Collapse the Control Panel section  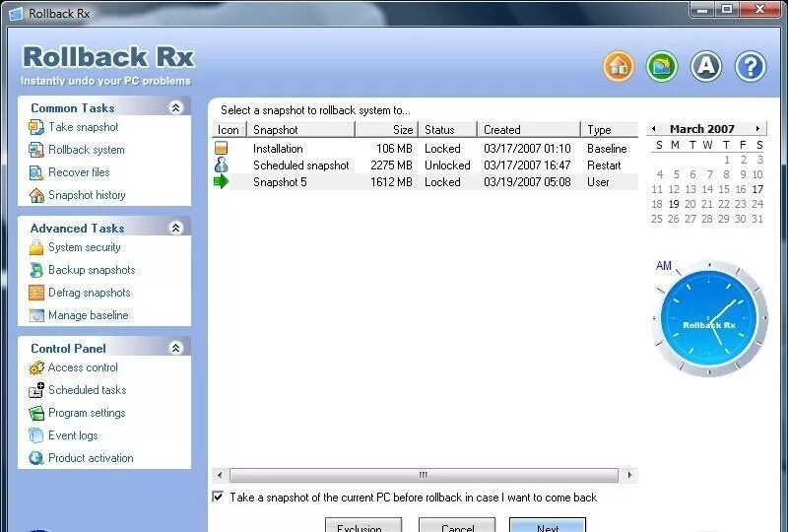(x=176, y=348)
